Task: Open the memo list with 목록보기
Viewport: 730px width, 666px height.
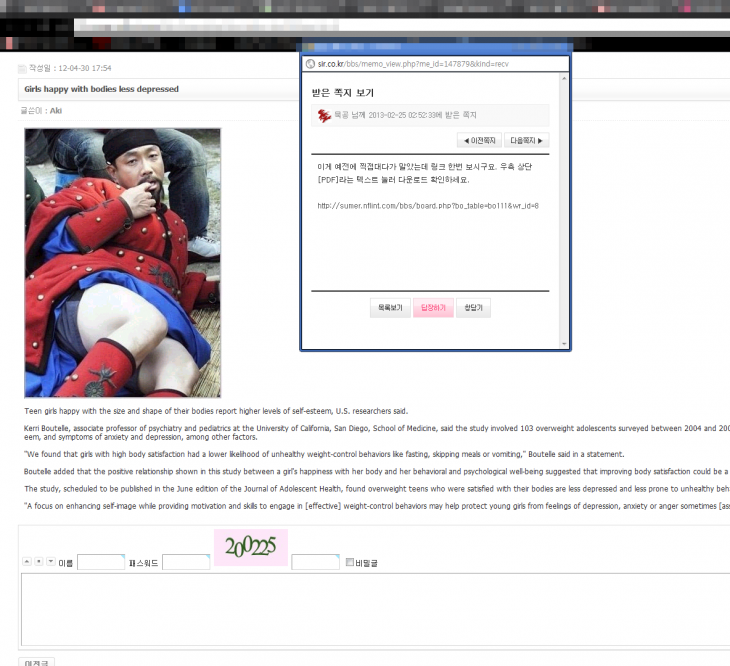Action: [390, 308]
